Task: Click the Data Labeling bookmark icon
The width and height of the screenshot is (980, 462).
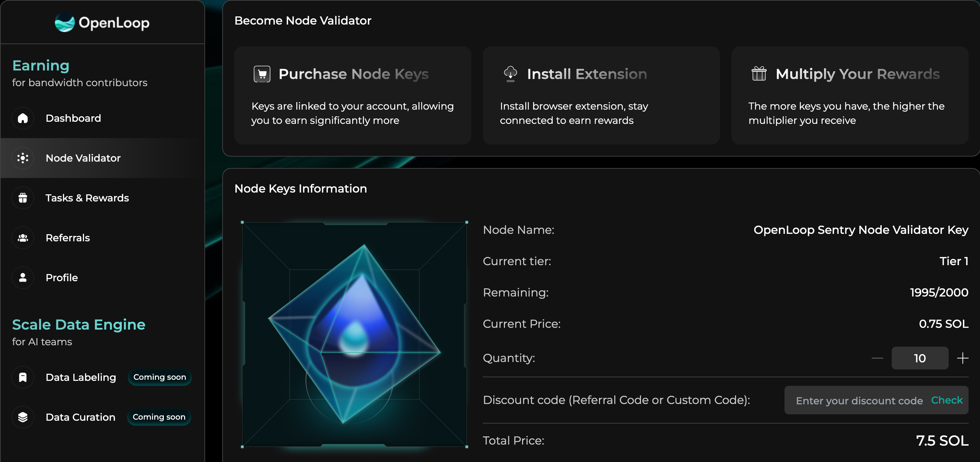Action: [23, 377]
